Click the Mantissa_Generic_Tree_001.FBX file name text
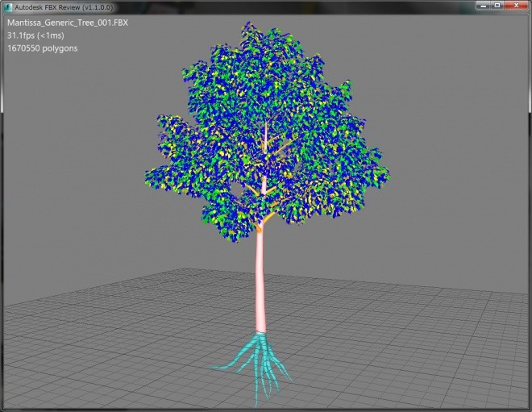This screenshot has height=412, width=532. [x=68, y=23]
